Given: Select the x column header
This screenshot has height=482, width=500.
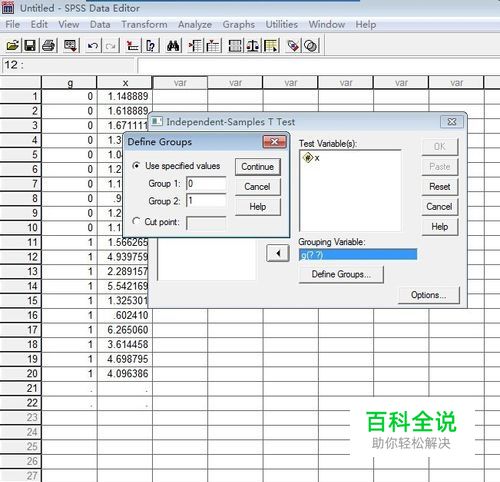Looking at the screenshot, I should [125, 83].
